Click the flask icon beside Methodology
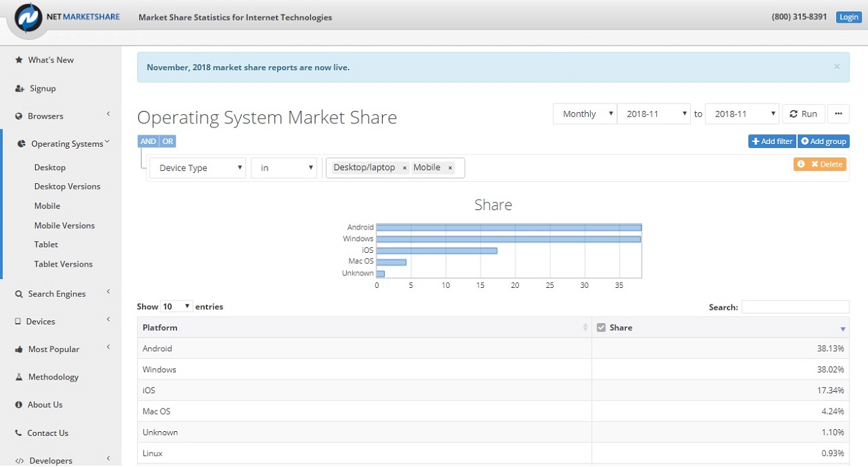Image resolution: width=868 pixels, height=467 pixels. tap(19, 377)
